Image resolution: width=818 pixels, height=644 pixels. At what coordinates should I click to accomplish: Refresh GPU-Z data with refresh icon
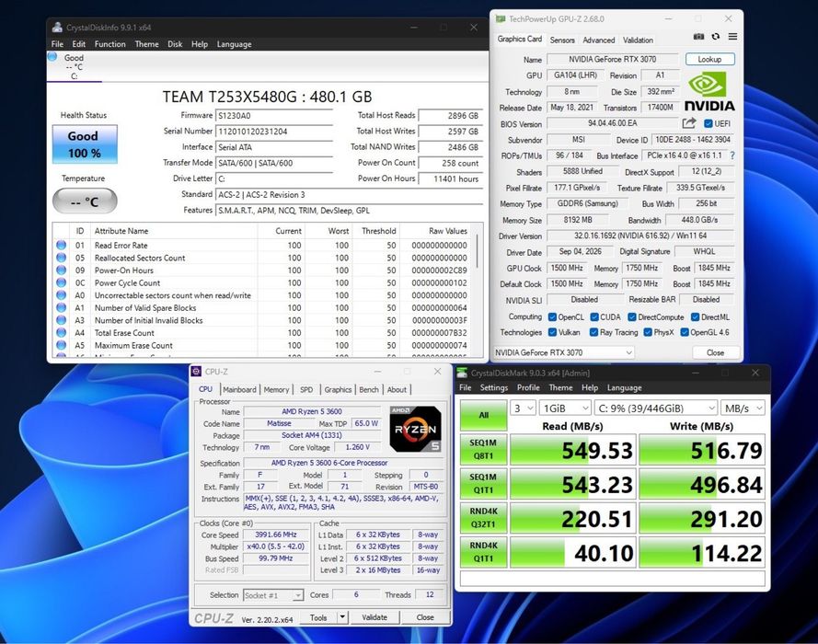[x=716, y=37]
